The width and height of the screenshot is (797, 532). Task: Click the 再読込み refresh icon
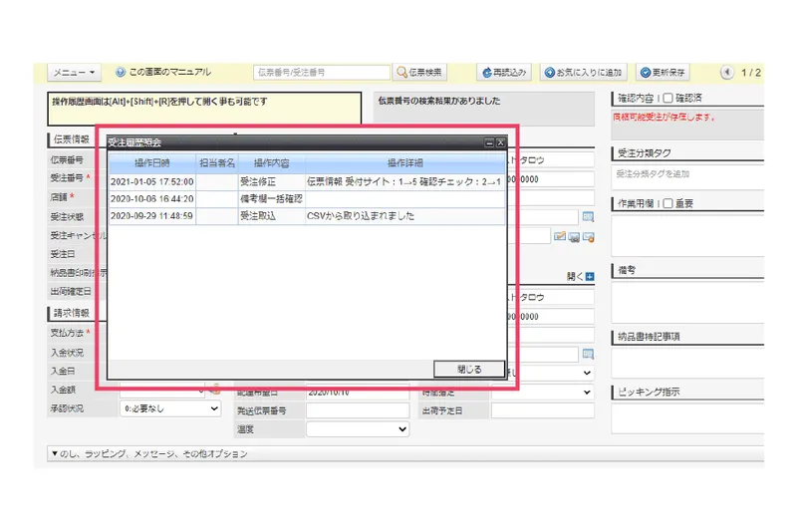pyautogui.click(x=487, y=73)
